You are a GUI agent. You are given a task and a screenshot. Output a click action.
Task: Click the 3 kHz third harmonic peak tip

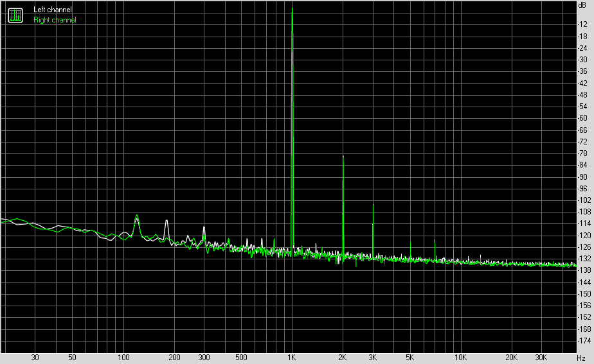click(373, 205)
